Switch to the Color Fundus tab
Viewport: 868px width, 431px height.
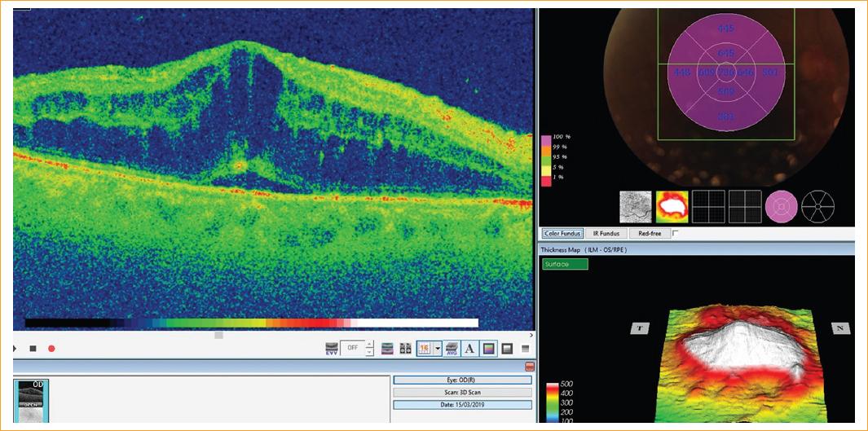point(563,234)
